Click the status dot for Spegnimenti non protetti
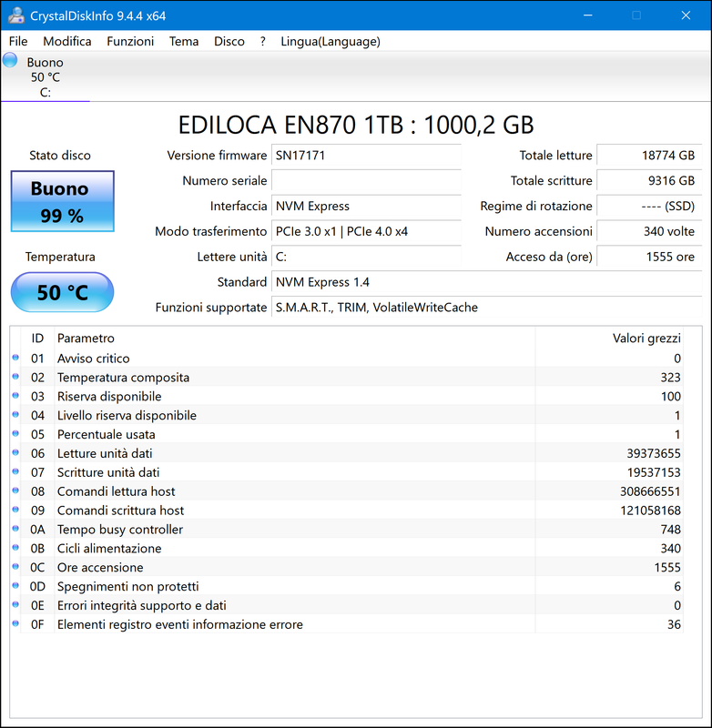The width and height of the screenshot is (712, 728). tap(15, 586)
